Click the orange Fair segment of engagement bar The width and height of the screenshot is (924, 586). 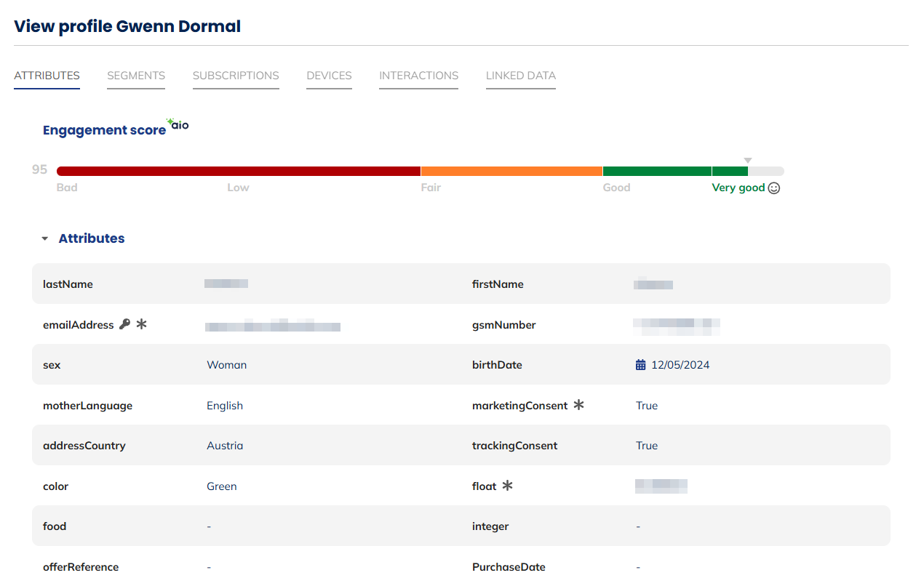pyautogui.click(x=511, y=172)
